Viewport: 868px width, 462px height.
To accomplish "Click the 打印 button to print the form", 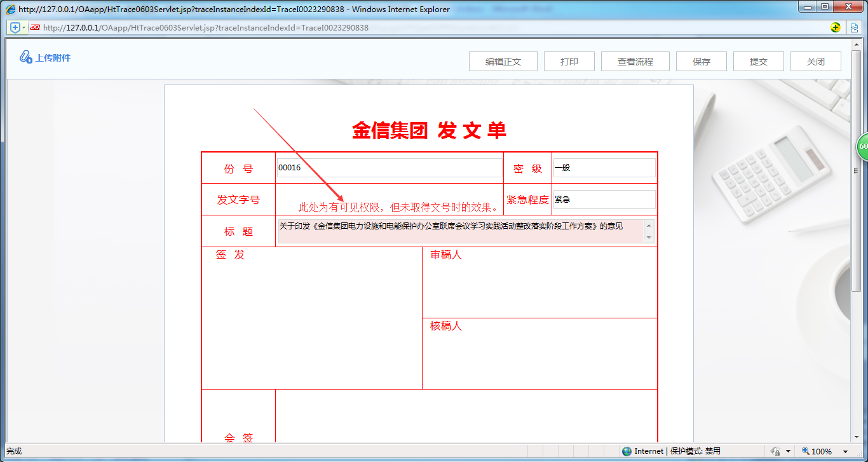I will coord(569,61).
